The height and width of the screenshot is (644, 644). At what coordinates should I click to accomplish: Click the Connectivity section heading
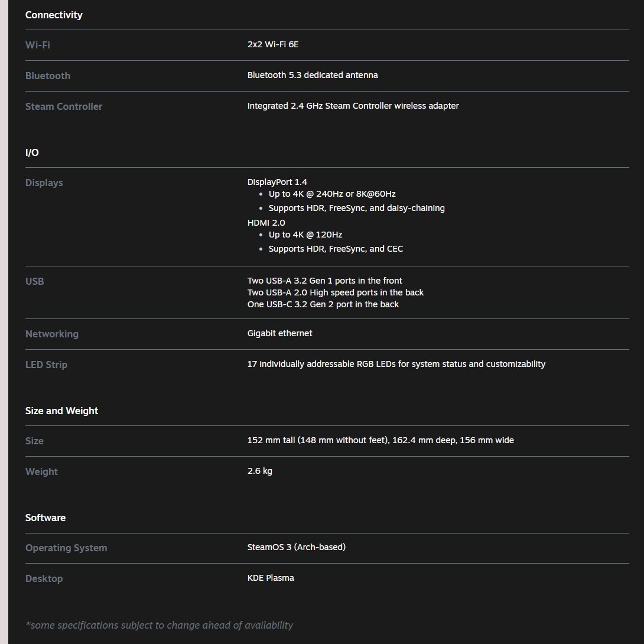pyautogui.click(x=54, y=15)
